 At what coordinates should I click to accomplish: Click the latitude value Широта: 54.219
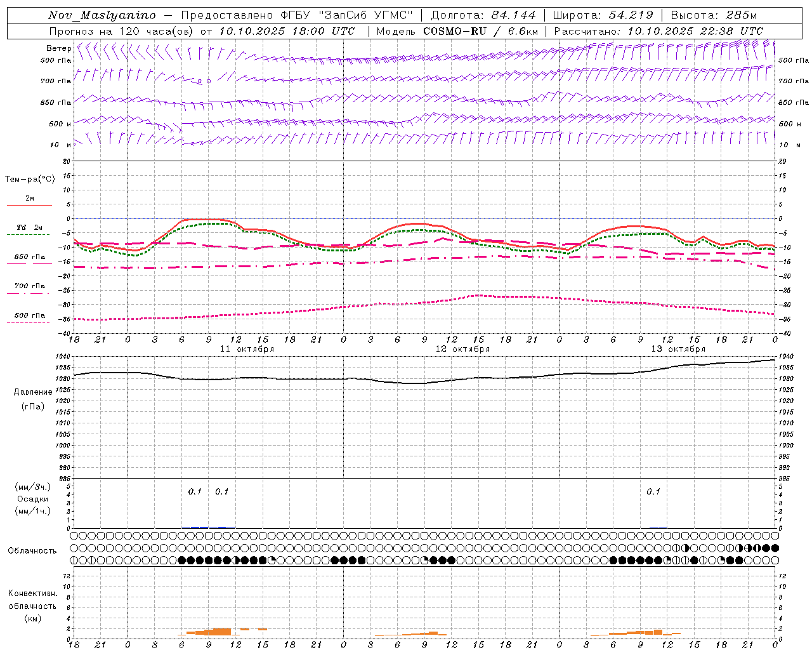[x=603, y=15]
